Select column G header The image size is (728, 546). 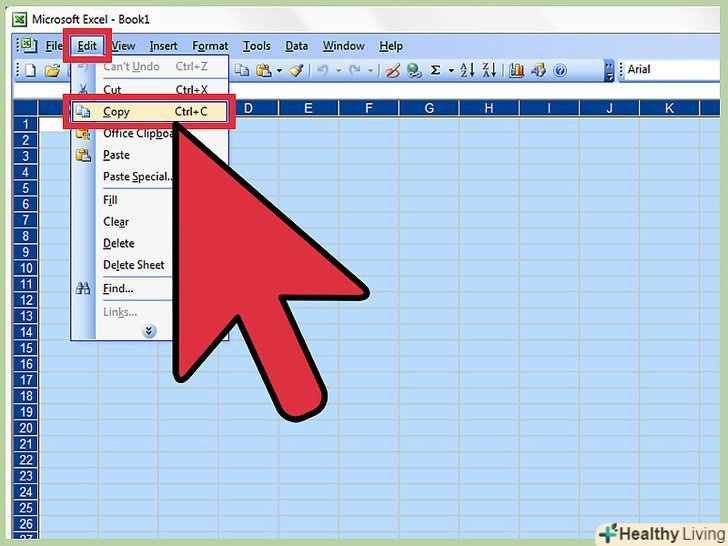coord(429,108)
